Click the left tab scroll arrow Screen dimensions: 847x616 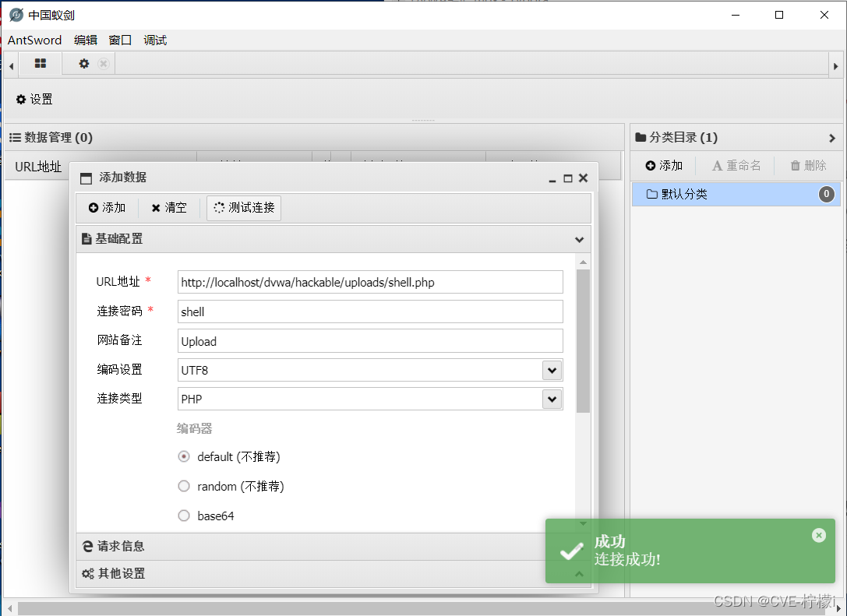click(x=12, y=66)
